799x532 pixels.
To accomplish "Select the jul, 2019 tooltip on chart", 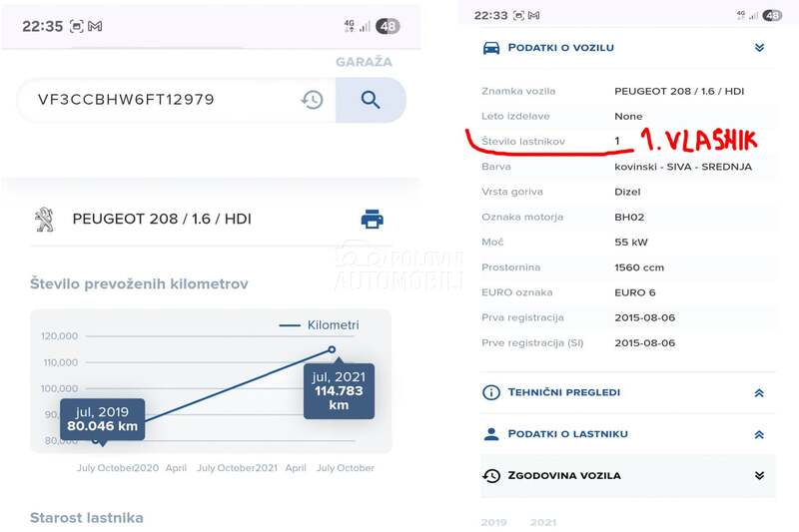I will point(103,419).
